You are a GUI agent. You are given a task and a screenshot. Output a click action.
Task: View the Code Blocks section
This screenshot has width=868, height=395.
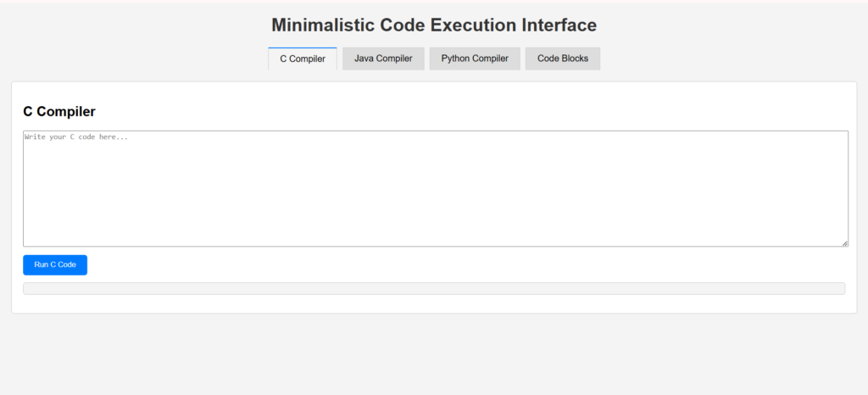tap(563, 58)
